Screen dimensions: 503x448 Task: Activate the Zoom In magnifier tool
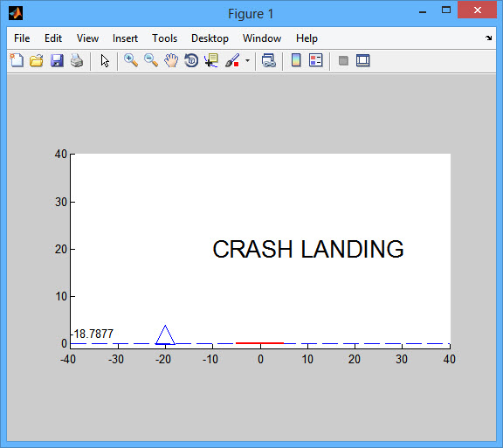tap(131, 60)
